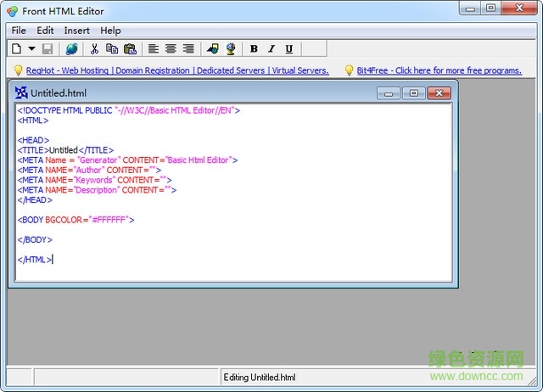The width and height of the screenshot is (543, 392).
Task: Center text using toolbar align icon
Action: [171, 49]
